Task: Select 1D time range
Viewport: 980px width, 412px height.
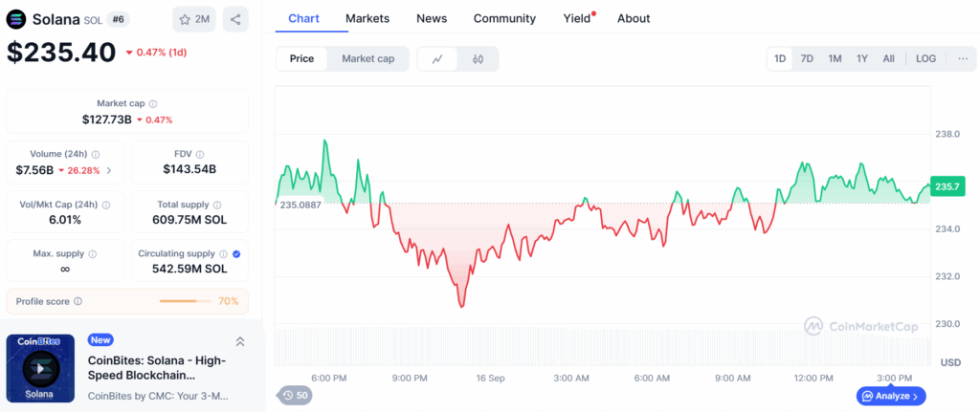Action: pyautogui.click(x=780, y=58)
